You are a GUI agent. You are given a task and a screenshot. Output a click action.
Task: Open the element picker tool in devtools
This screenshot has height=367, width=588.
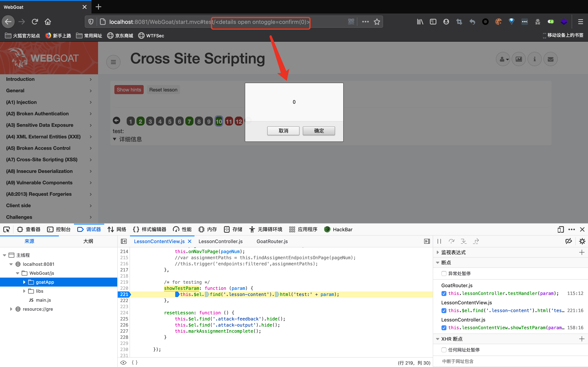(7, 229)
